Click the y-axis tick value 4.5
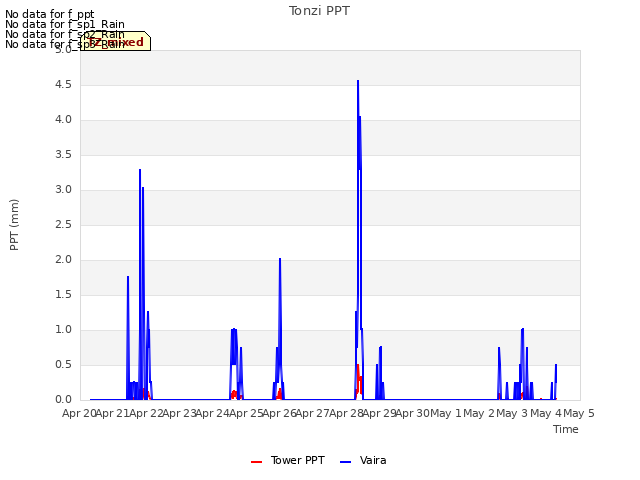Image resolution: width=640 pixels, height=480 pixels. [63, 84]
